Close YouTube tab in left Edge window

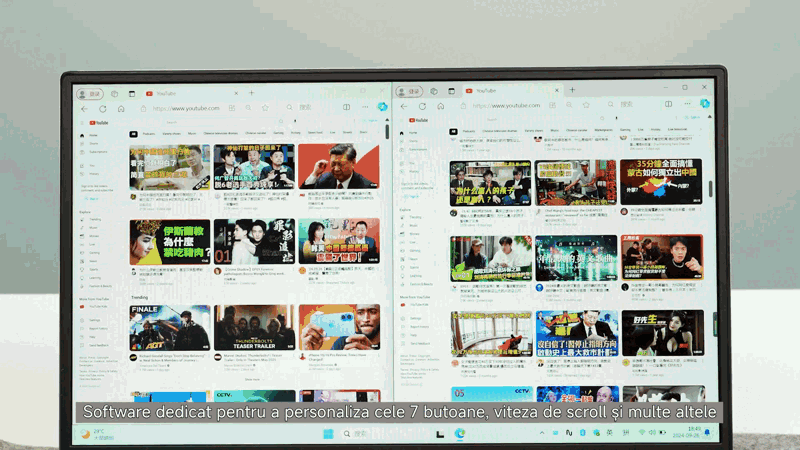(236, 93)
